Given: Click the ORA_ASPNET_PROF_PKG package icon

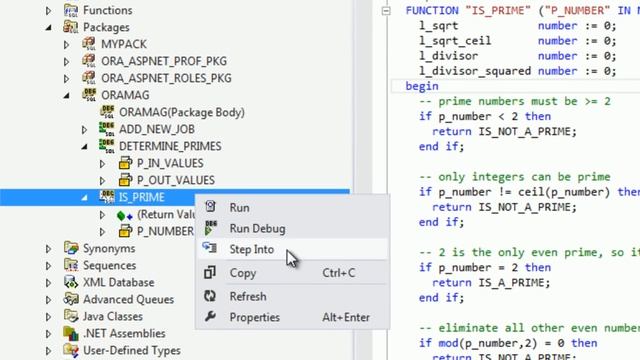Looking at the screenshot, I should tap(89, 61).
